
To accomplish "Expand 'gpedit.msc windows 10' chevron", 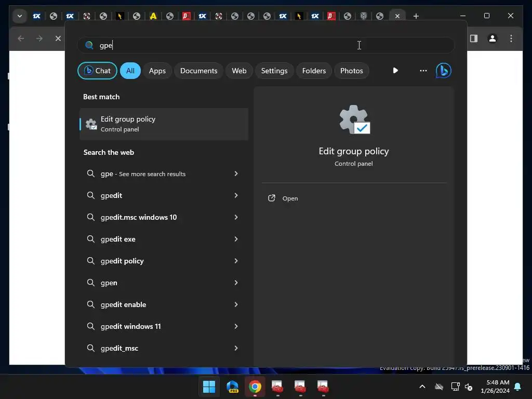I will coord(236,217).
